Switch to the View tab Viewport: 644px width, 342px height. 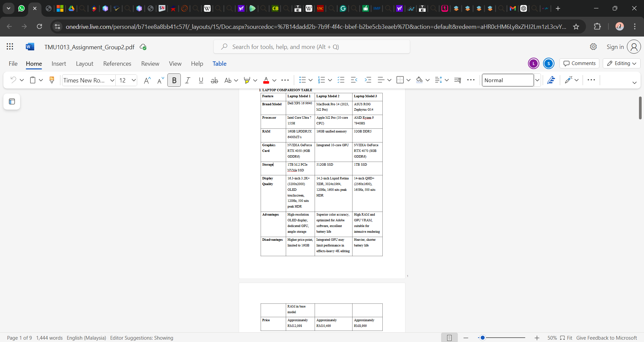(175, 64)
